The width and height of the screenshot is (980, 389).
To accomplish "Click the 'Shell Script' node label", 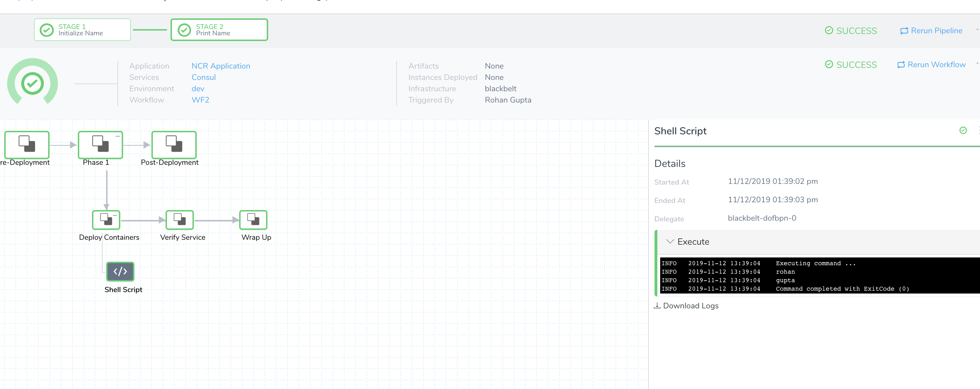I will [123, 289].
